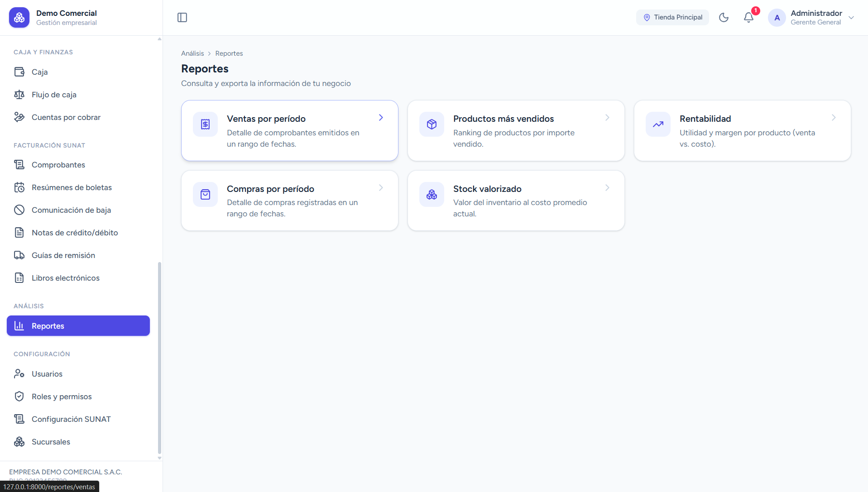Click the sidebar vertical scrollbar thumb
Screen dimensions: 868x492
(159, 358)
